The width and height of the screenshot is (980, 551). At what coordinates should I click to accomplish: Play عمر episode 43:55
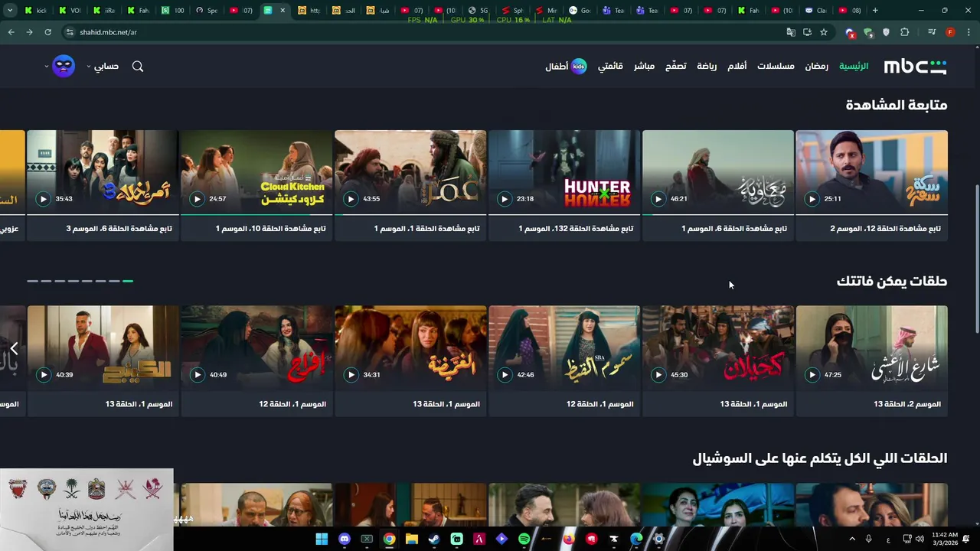[x=351, y=199]
